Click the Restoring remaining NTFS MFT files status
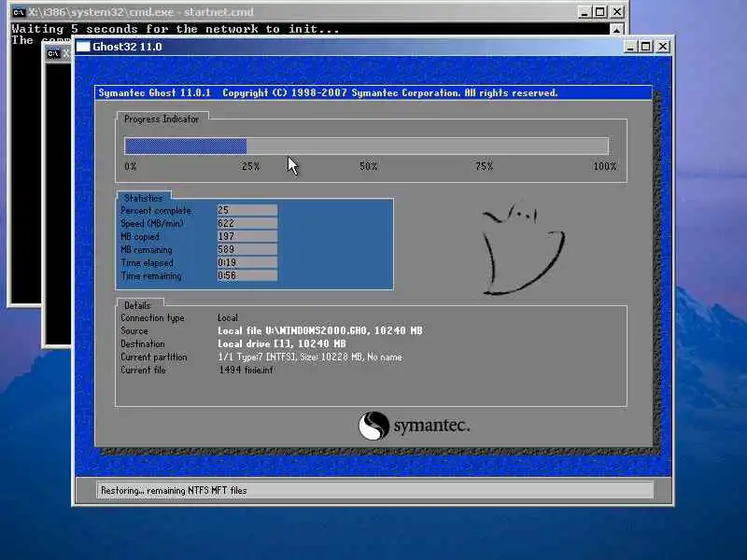The width and height of the screenshot is (747, 560). click(174, 491)
